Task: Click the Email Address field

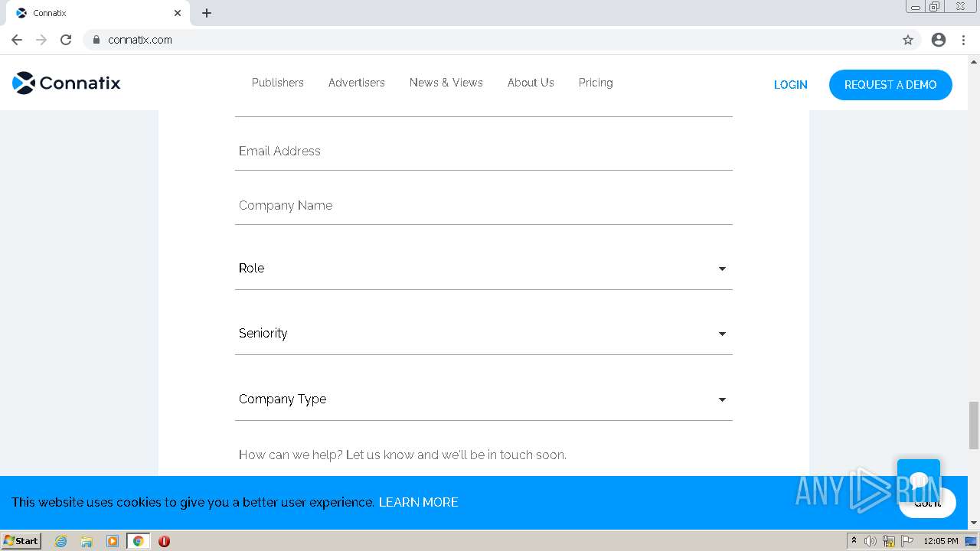Action: [x=484, y=152]
